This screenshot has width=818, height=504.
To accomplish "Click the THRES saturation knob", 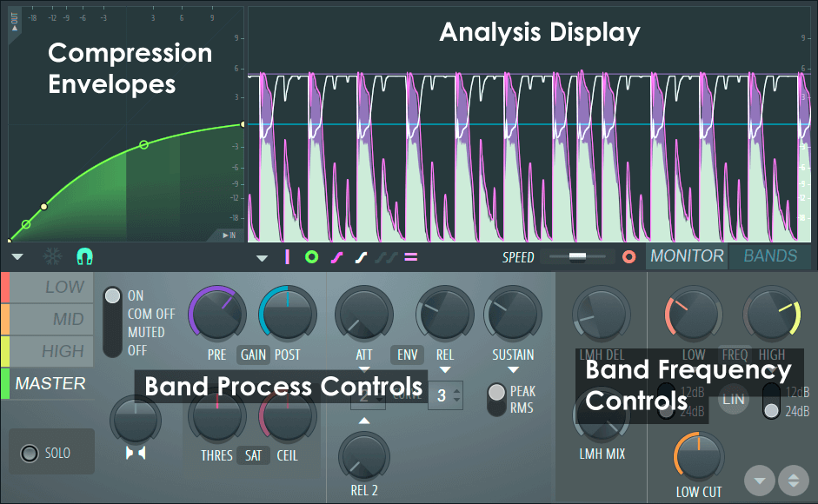I will 217,417.
